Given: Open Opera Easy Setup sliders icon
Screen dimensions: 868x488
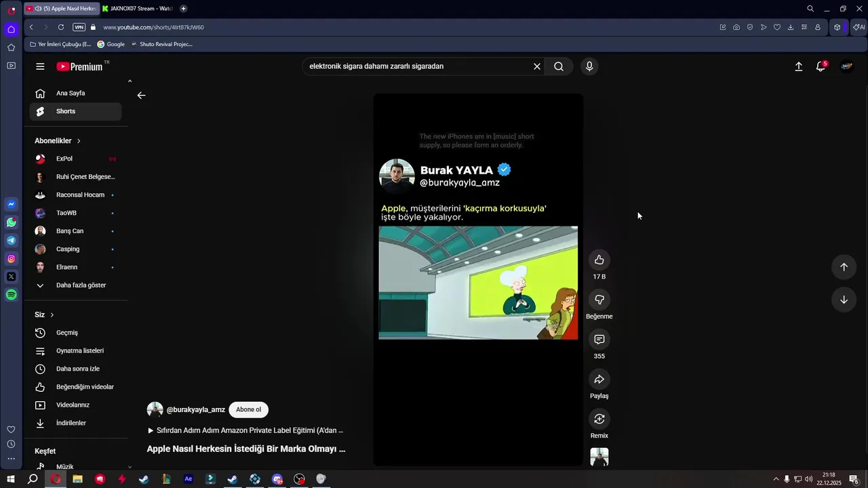Looking at the screenshot, I should point(804,27).
